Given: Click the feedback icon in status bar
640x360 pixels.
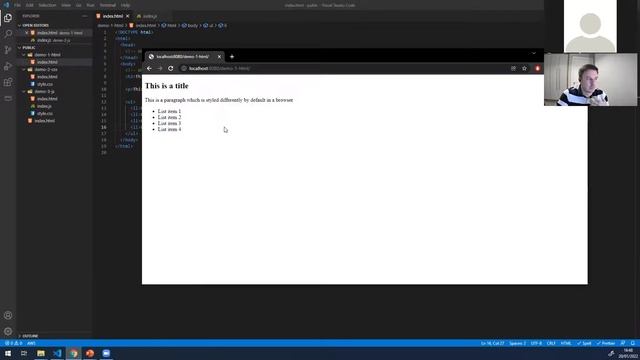Looking at the screenshot, I should tap(623, 343).
